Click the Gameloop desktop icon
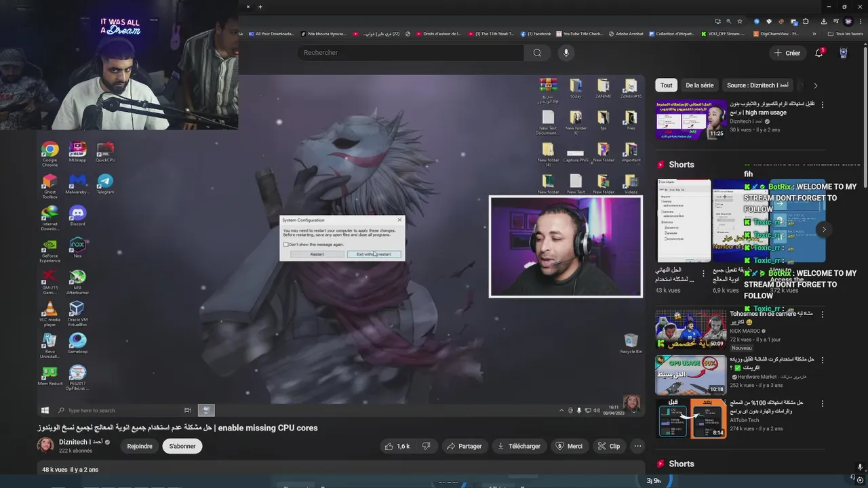Viewport: 868px width, 488px height. click(x=77, y=344)
